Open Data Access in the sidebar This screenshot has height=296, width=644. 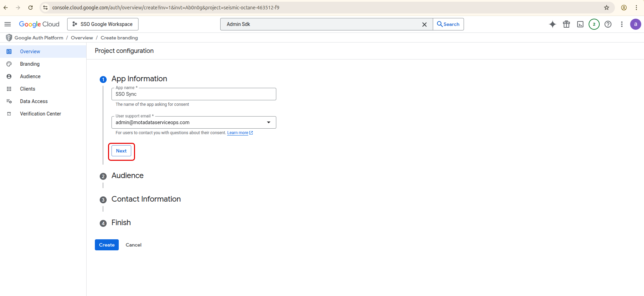point(34,101)
